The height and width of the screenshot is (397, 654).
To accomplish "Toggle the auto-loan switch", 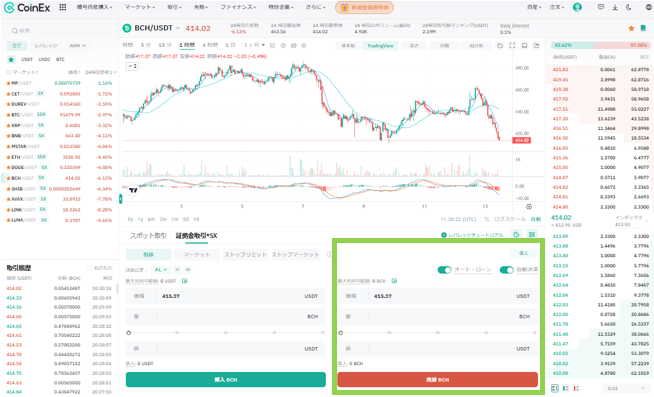I will coord(444,270).
